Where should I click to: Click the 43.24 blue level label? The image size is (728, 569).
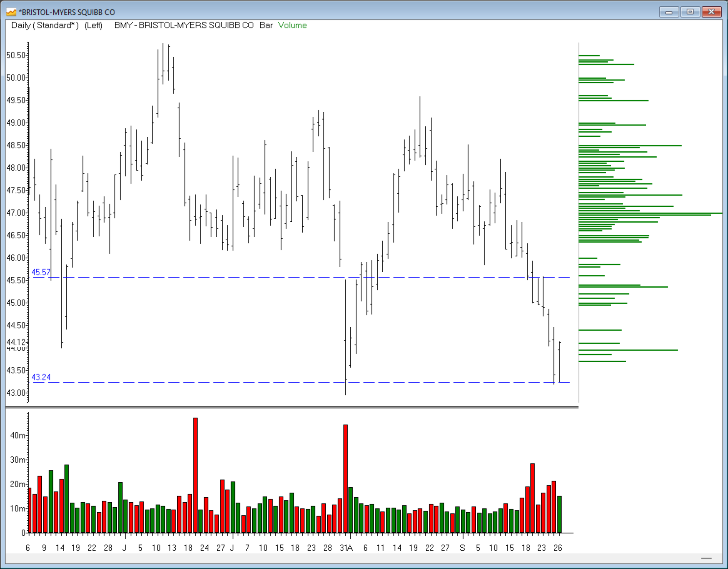41,377
